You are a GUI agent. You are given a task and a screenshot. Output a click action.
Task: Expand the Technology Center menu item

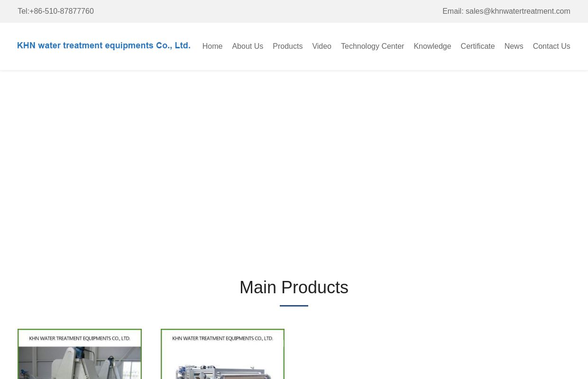click(x=372, y=46)
